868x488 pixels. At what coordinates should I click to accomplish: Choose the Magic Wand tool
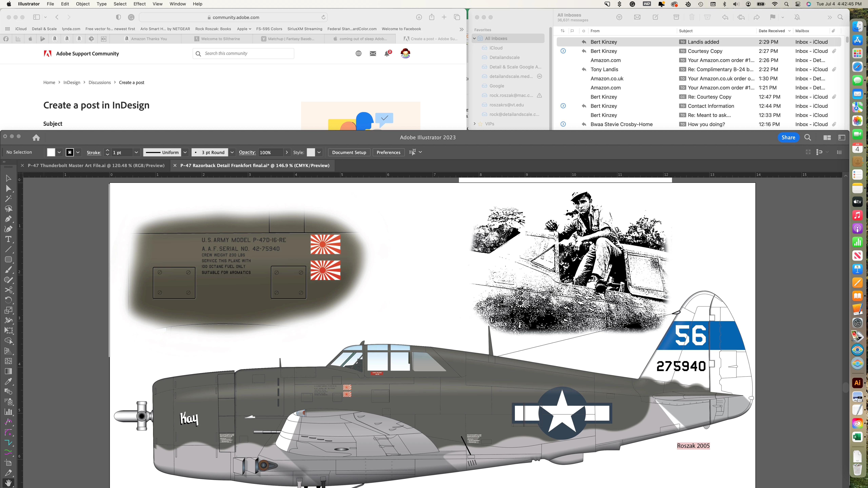(x=8, y=198)
